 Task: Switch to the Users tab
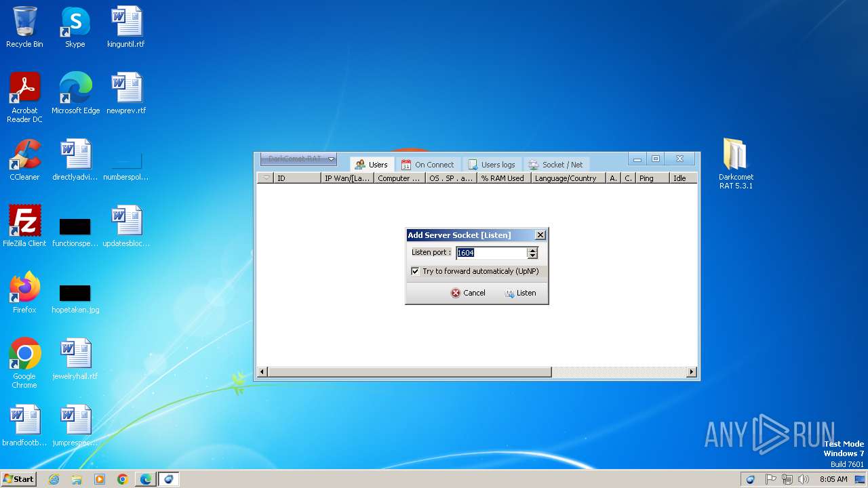[x=372, y=165]
